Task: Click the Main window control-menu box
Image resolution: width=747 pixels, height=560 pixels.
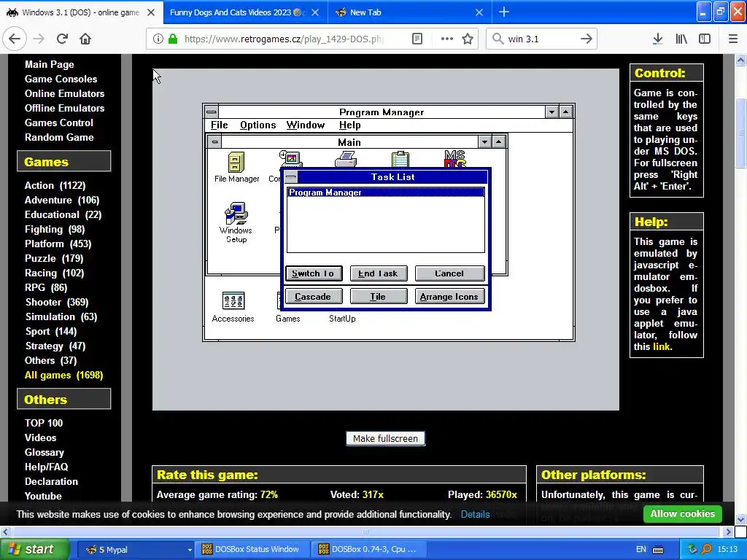Action: 215,142
